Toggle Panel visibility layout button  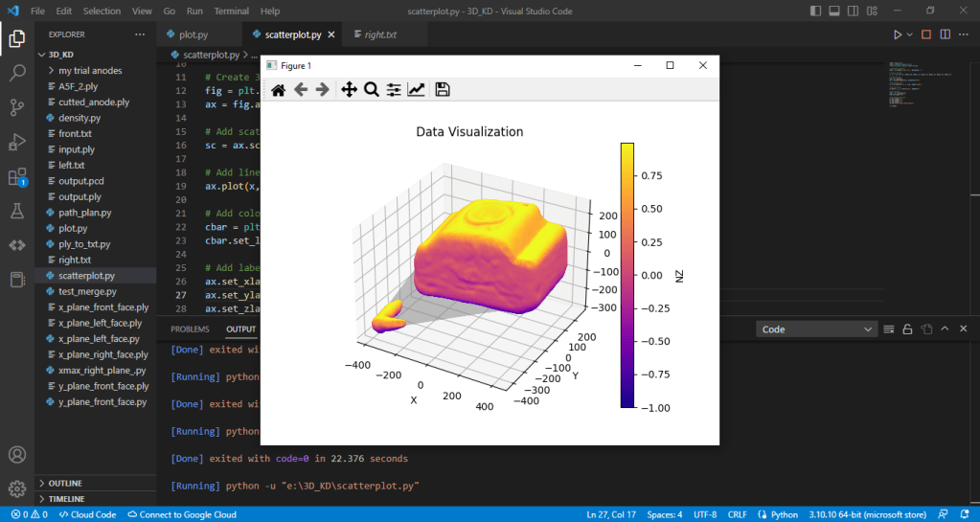coord(834,11)
